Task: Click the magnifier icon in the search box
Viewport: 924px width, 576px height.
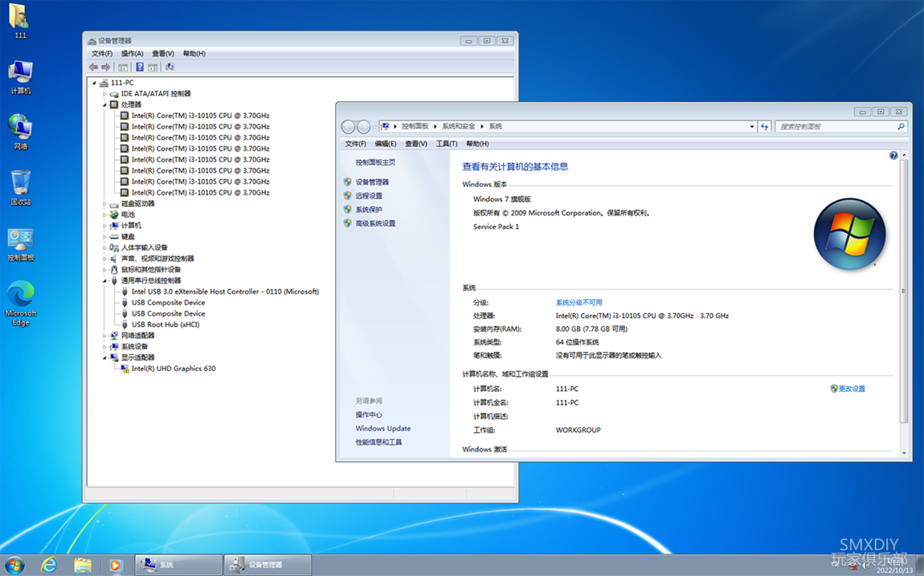Action: pos(901,127)
